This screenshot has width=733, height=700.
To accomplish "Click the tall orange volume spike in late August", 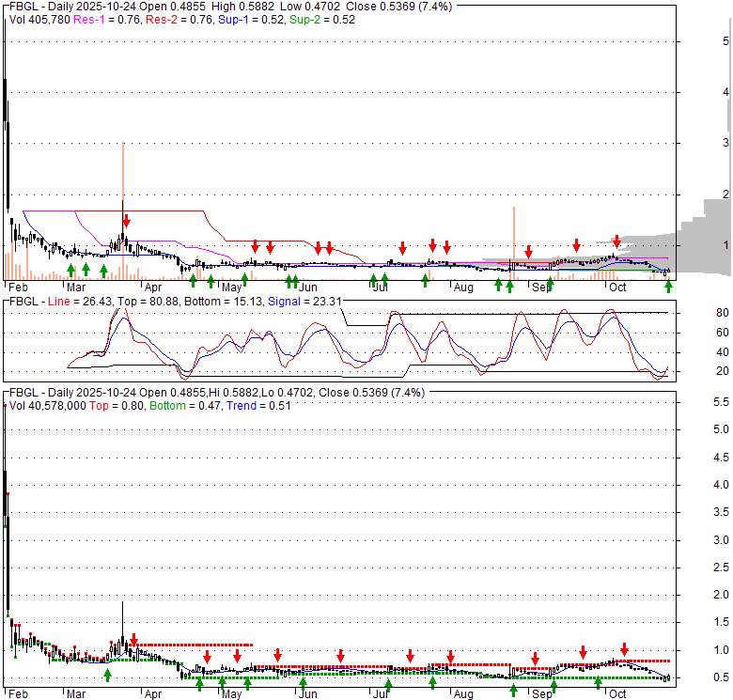I will click(x=514, y=240).
